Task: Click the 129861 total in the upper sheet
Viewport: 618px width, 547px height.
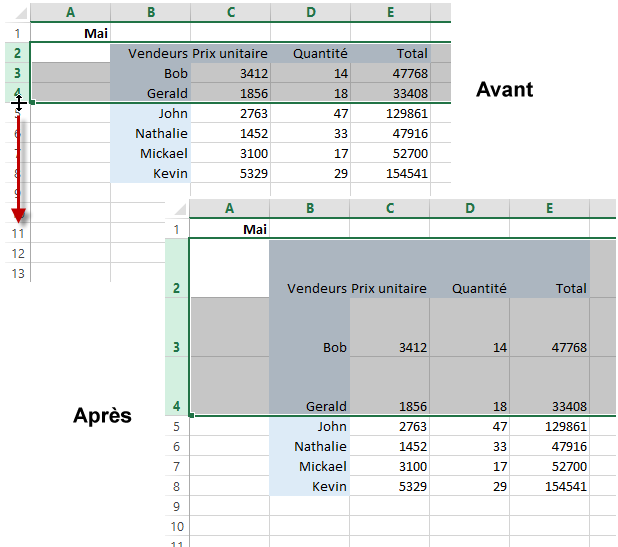Action: coord(390,113)
